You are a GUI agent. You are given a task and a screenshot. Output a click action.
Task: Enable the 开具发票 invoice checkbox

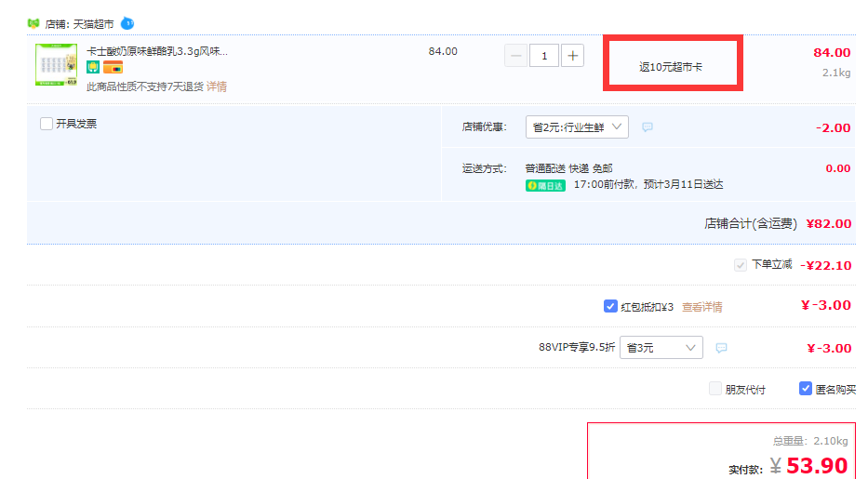(x=47, y=124)
